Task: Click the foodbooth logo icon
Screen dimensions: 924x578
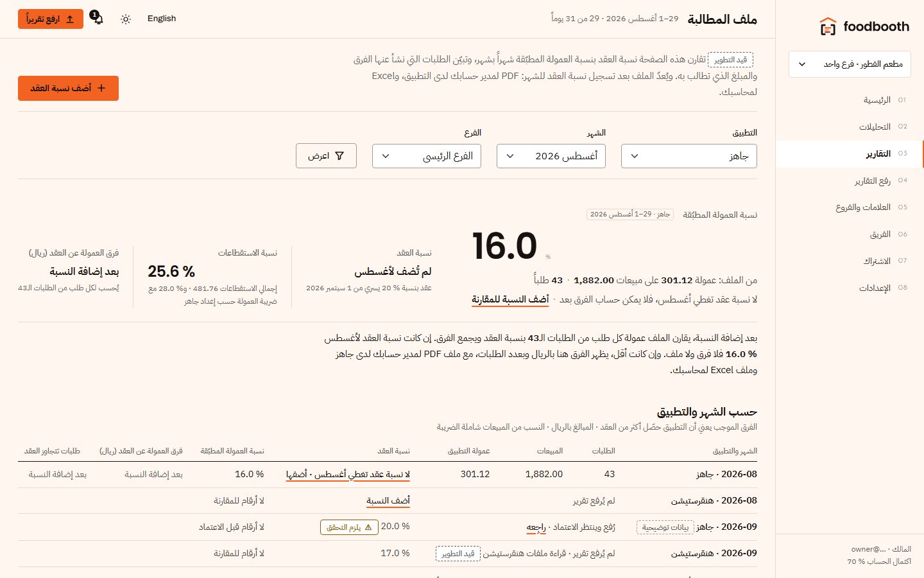Action: (x=828, y=26)
